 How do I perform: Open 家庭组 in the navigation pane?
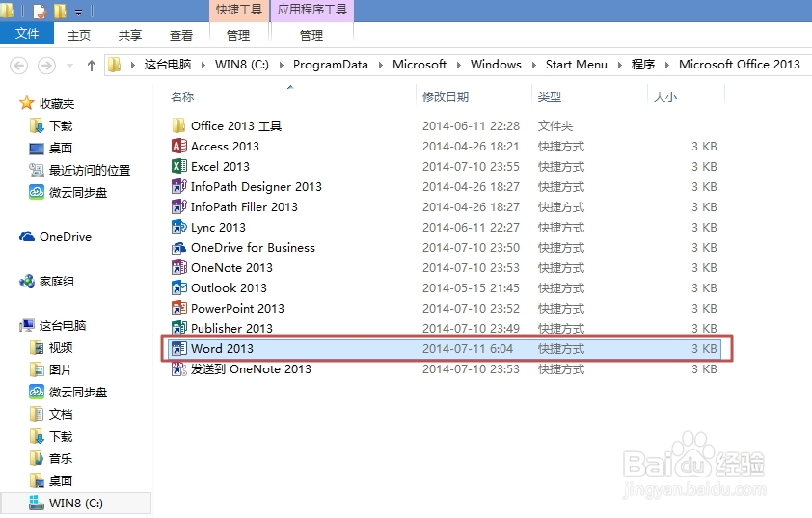(x=47, y=282)
